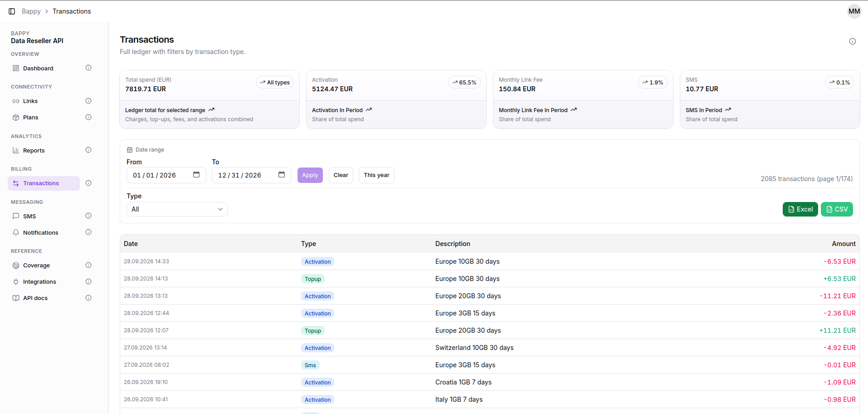Click the 7819.71 EUR total spend value

pos(146,89)
